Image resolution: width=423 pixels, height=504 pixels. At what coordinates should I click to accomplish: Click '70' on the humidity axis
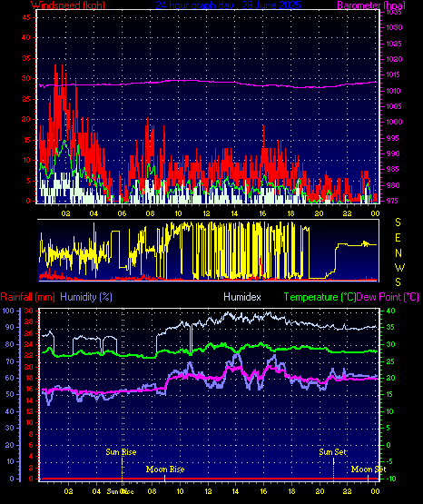click(x=10, y=361)
